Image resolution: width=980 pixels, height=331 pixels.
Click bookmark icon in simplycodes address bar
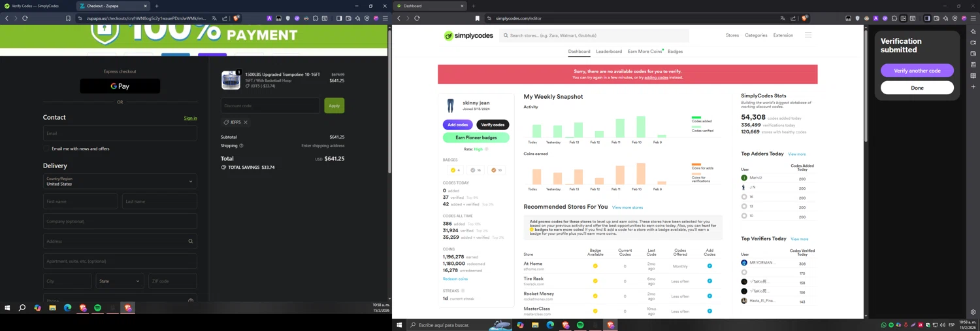(477, 18)
